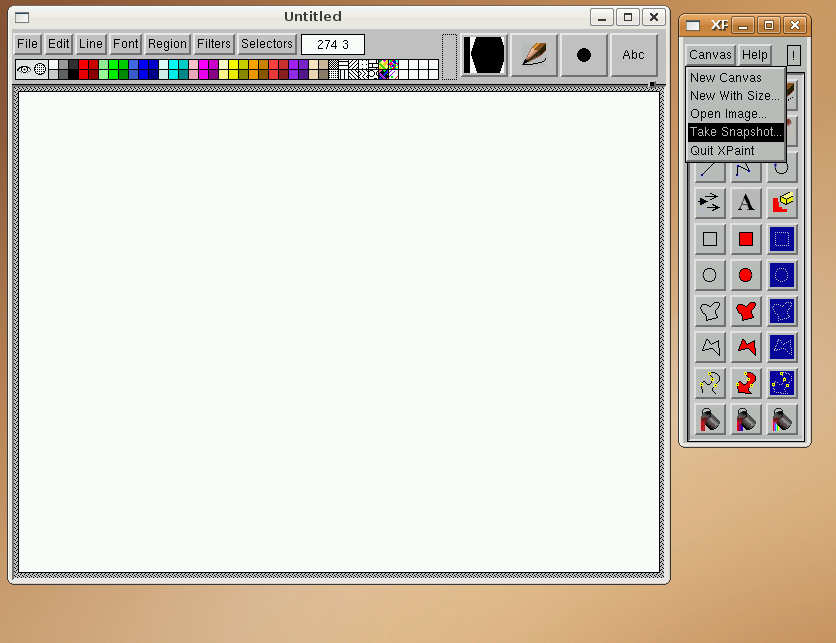Choose the outlined ellipse drawing tool
836x643 pixels.
click(710, 275)
